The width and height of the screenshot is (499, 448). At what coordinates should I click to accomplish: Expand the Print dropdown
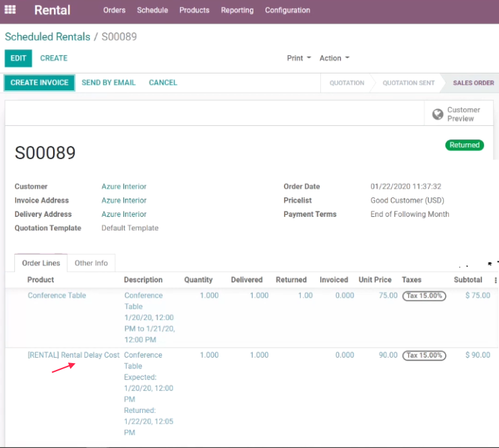click(299, 58)
